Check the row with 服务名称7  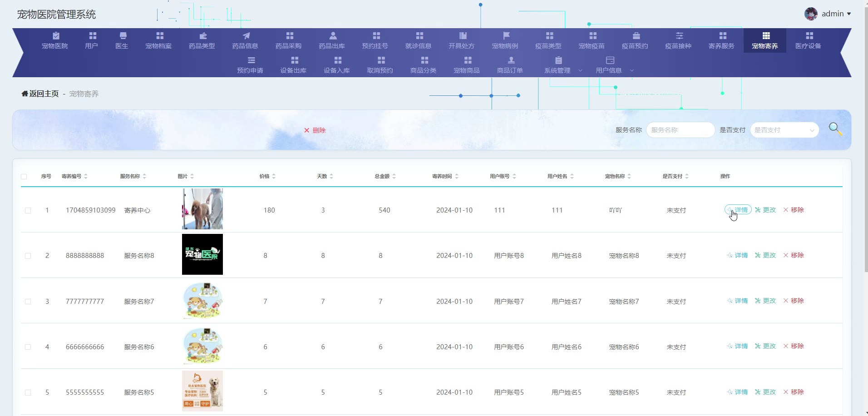coord(28,302)
